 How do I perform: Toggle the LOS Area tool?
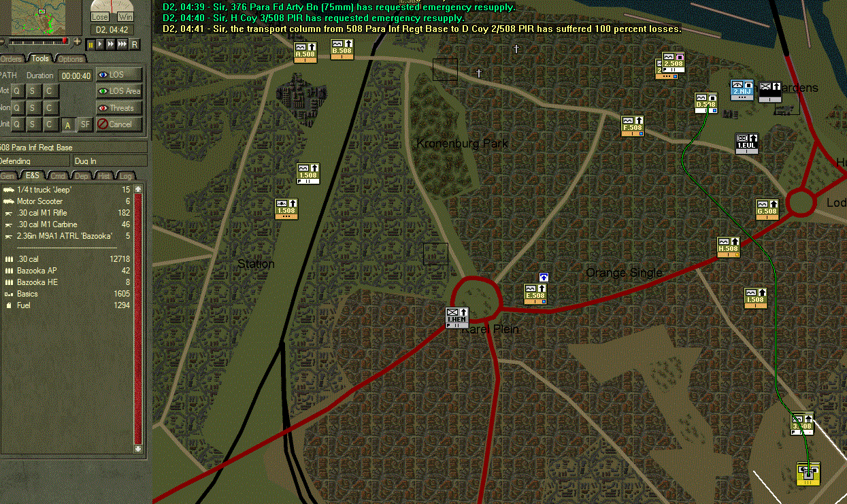(119, 91)
